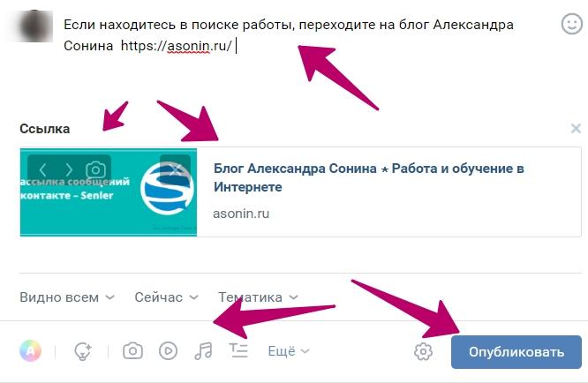
Task: Expand the Ещё attachments dropdown
Action: click(x=289, y=351)
